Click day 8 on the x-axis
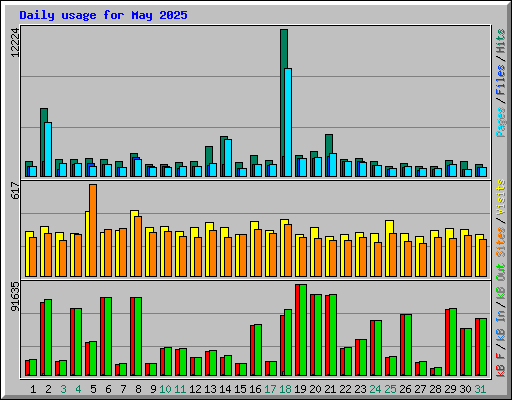 [x=138, y=389]
